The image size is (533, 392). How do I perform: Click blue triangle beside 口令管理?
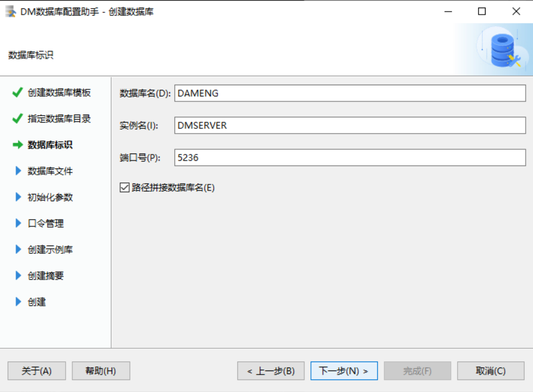click(18, 223)
